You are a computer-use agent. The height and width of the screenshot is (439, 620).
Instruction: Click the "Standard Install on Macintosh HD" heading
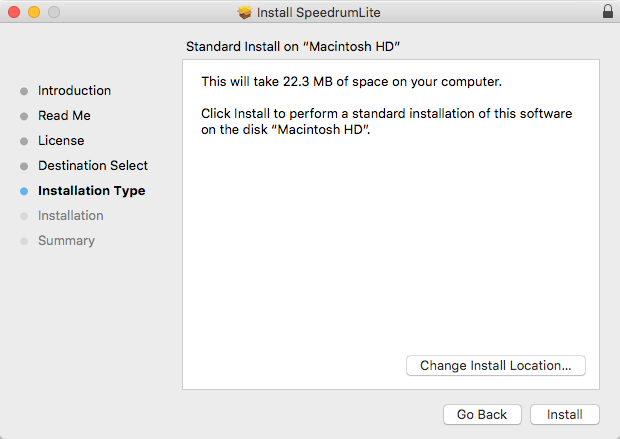point(300,47)
